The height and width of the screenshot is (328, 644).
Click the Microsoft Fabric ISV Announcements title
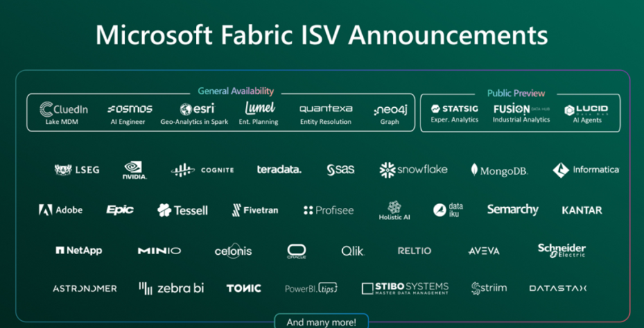322,35
